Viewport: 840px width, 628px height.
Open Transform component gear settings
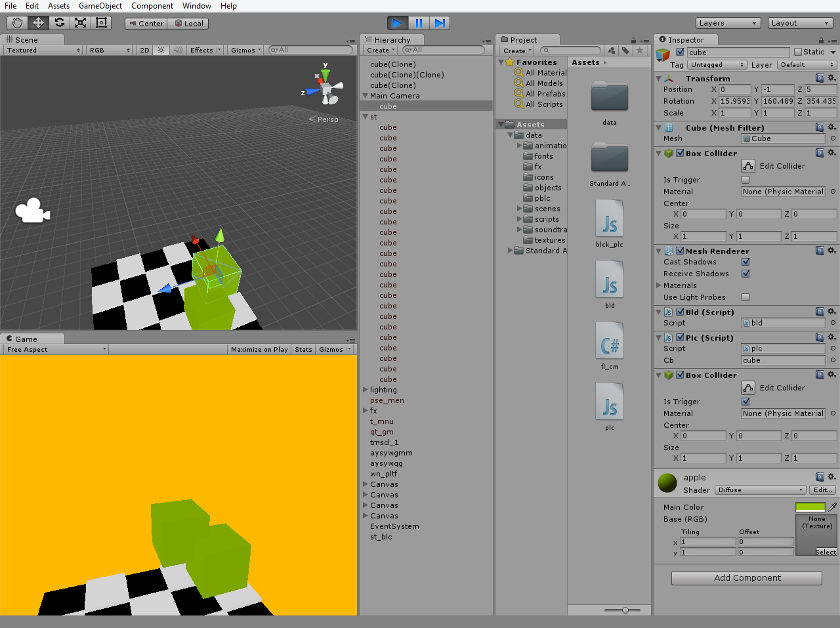click(x=831, y=78)
